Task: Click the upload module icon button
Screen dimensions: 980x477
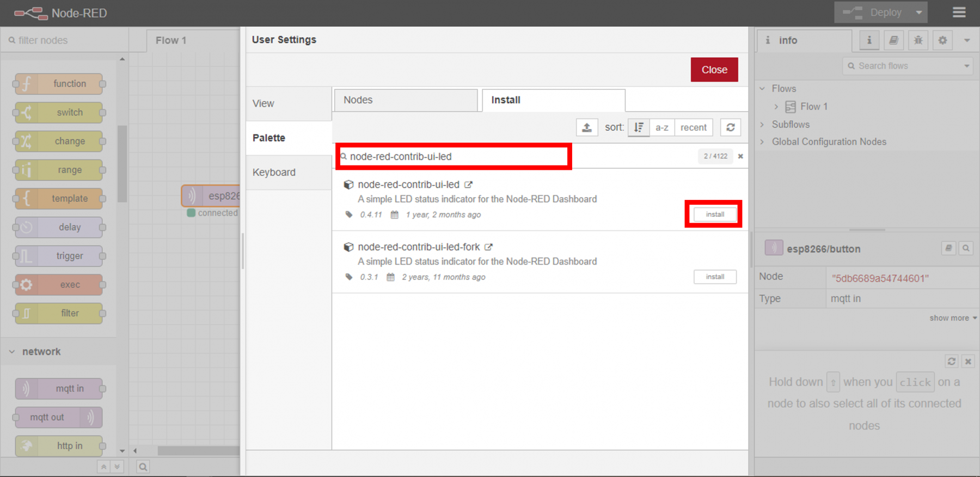Action: click(587, 127)
